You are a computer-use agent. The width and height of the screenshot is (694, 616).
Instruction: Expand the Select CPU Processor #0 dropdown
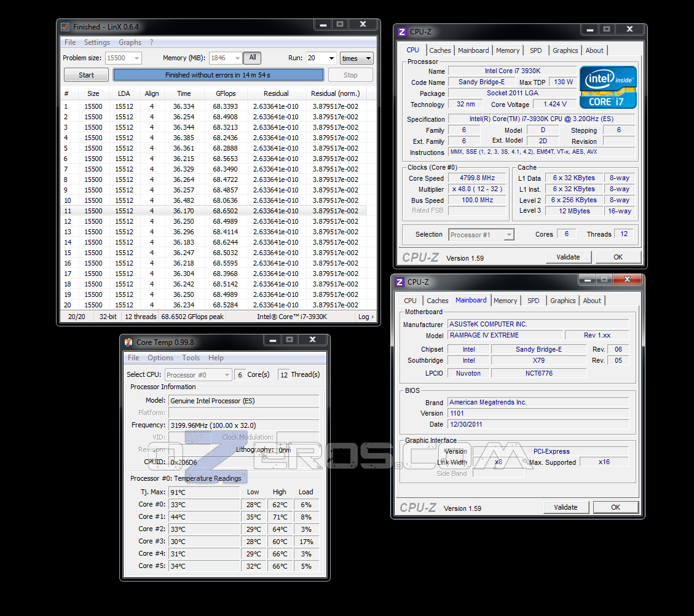[x=227, y=375]
